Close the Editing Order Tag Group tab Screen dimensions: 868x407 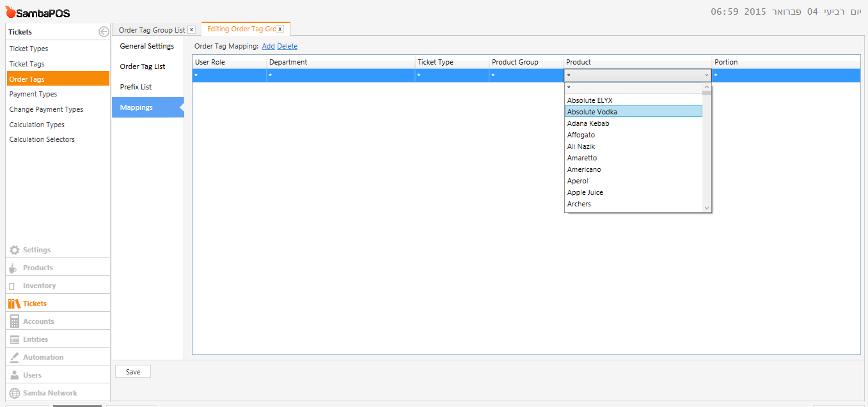tap(280, 29)
